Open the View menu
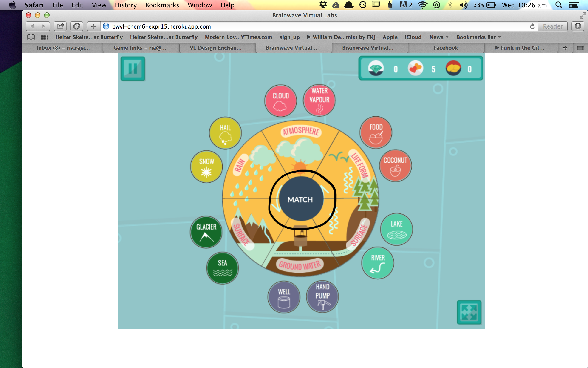Viewport: 588px width, 368px height. [x=99, y=5]
